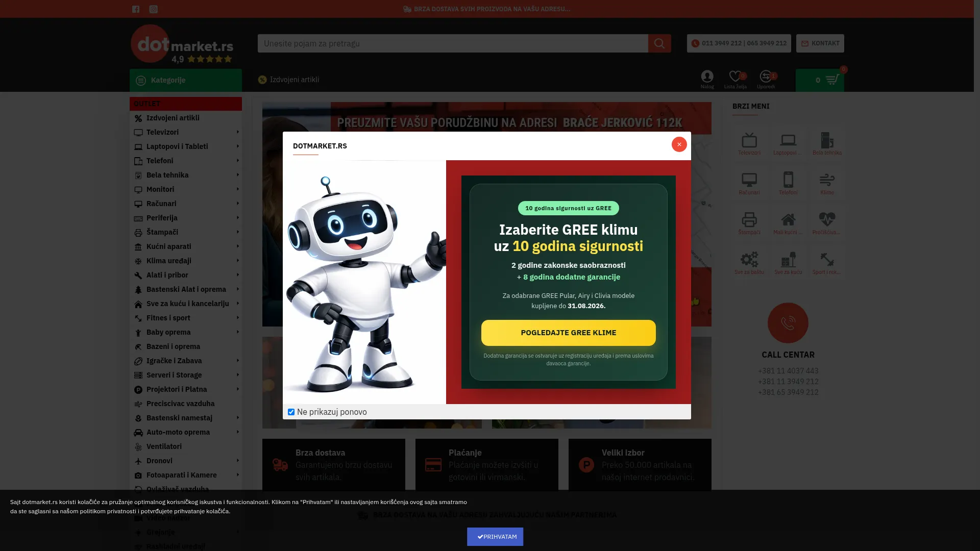Select Ventilatori category
Viewport: 980px width, 551px height.
pos(186,446)
